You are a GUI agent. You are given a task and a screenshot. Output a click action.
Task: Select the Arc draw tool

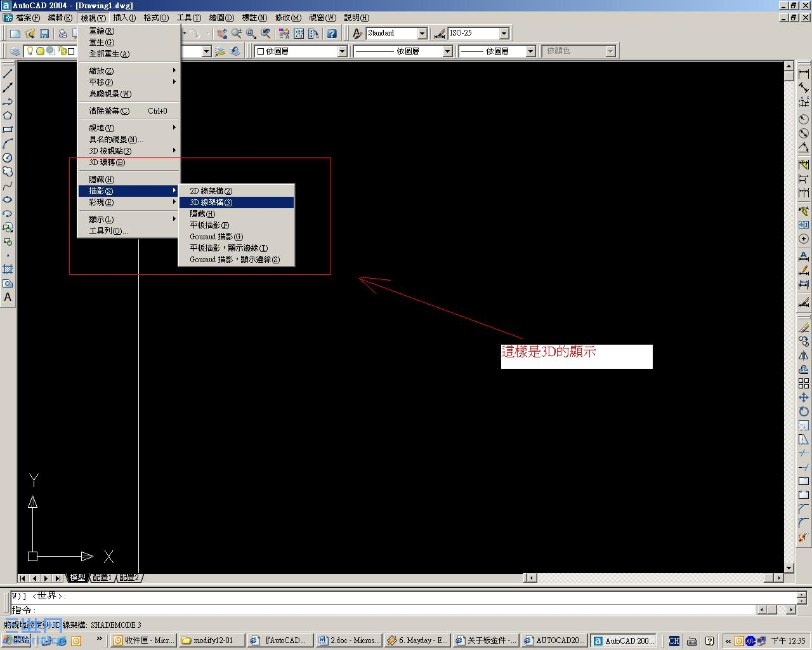point(8,143)
